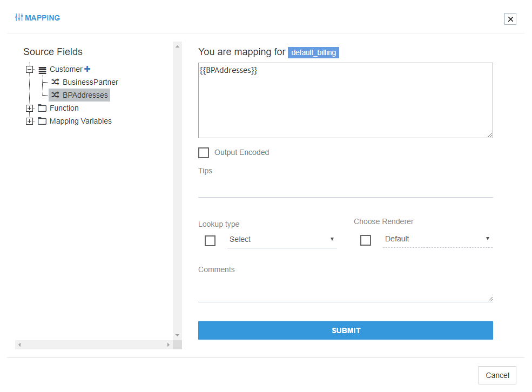Tick the Lookup type checkbox
Image resolution: width=532 pixels, height=392 pixels.
(210, 241)
